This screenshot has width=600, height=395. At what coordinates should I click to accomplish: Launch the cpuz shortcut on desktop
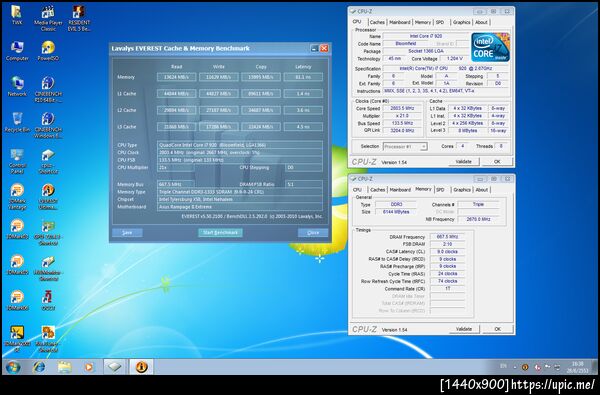[x=48, y=161]
